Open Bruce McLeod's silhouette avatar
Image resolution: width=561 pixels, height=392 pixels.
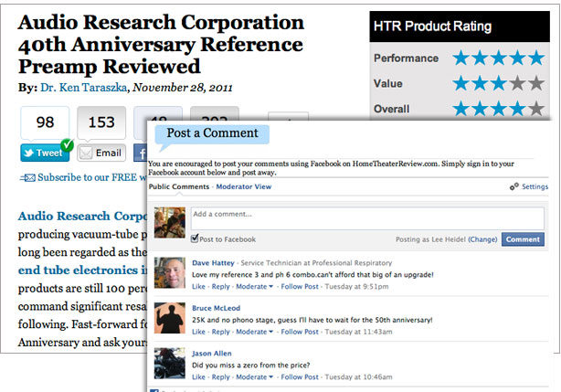click(170, 318)
